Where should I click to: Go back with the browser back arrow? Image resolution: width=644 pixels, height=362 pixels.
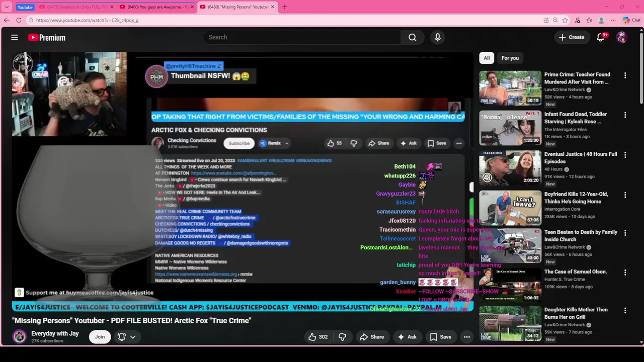click(x=7, y=20)
